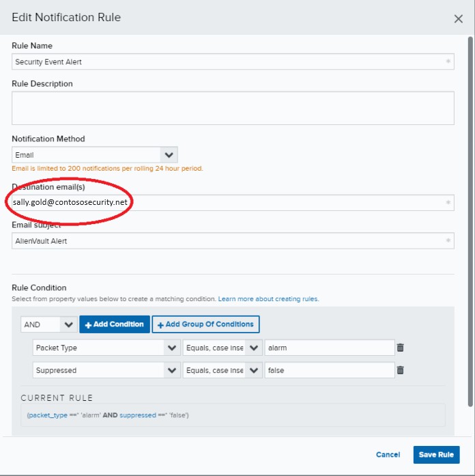The image size is (475, 476).
Task: Click Add Group Of Conditions button
Action: (x=205, y=324)
